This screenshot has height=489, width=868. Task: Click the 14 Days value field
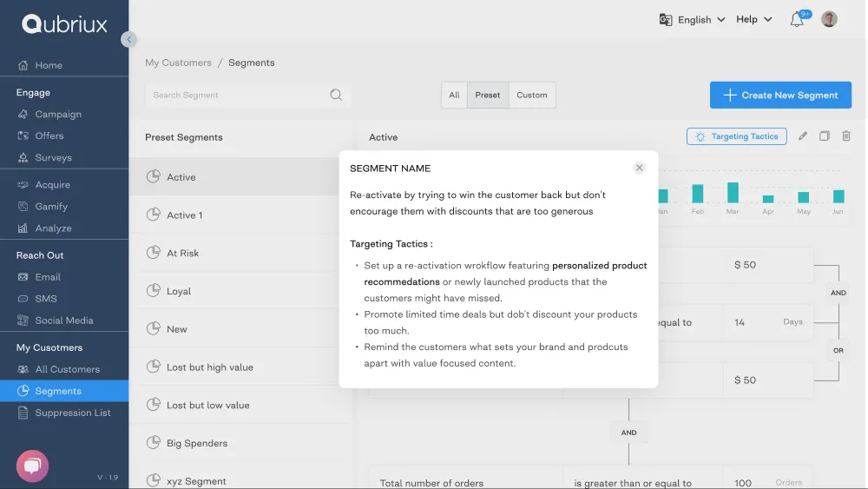coord(768,322)
